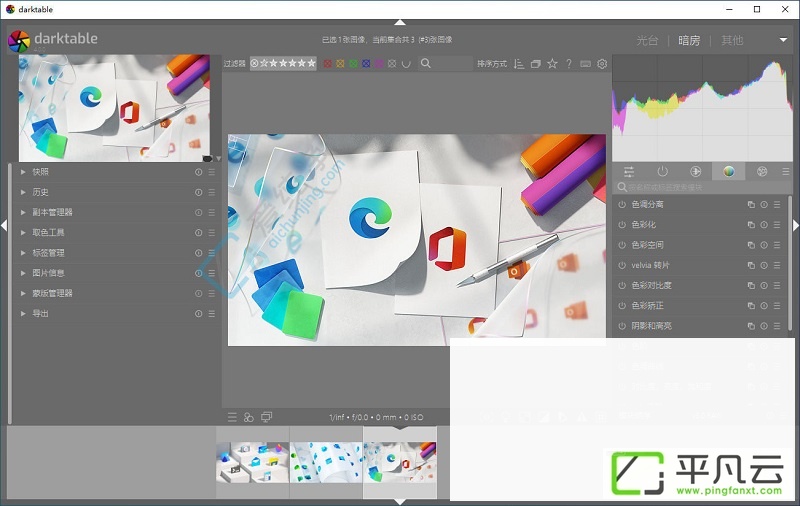This screenshot has width=800, height=506.
Task: Open second window display icon below image
Action: click(x=266, y=417)
